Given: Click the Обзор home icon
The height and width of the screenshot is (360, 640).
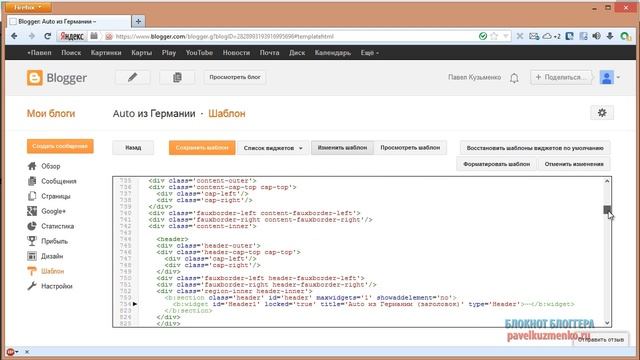Looking at the screenshot, I should [32, 166].
